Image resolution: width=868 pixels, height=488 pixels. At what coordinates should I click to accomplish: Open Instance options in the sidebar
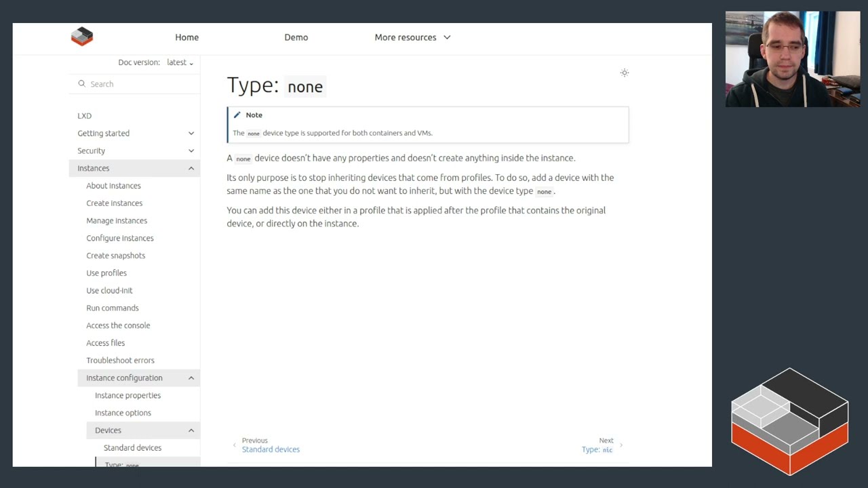123,413
